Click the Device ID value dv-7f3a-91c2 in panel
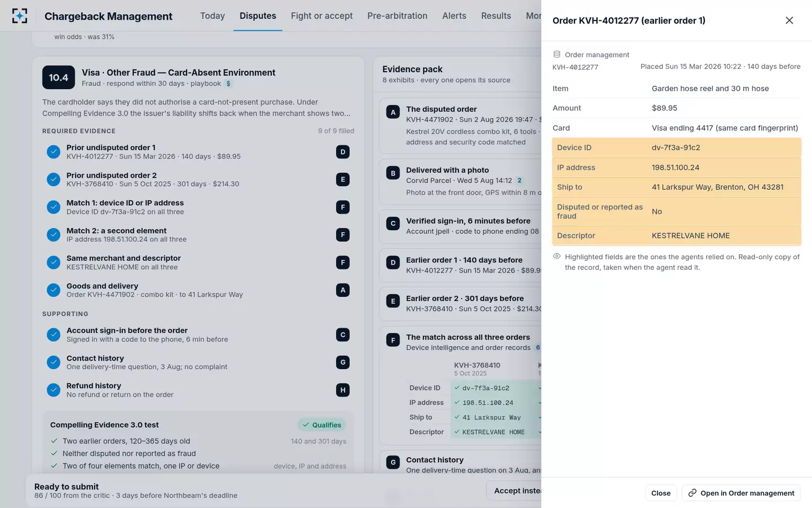812x508 pixels. point(676,147)
